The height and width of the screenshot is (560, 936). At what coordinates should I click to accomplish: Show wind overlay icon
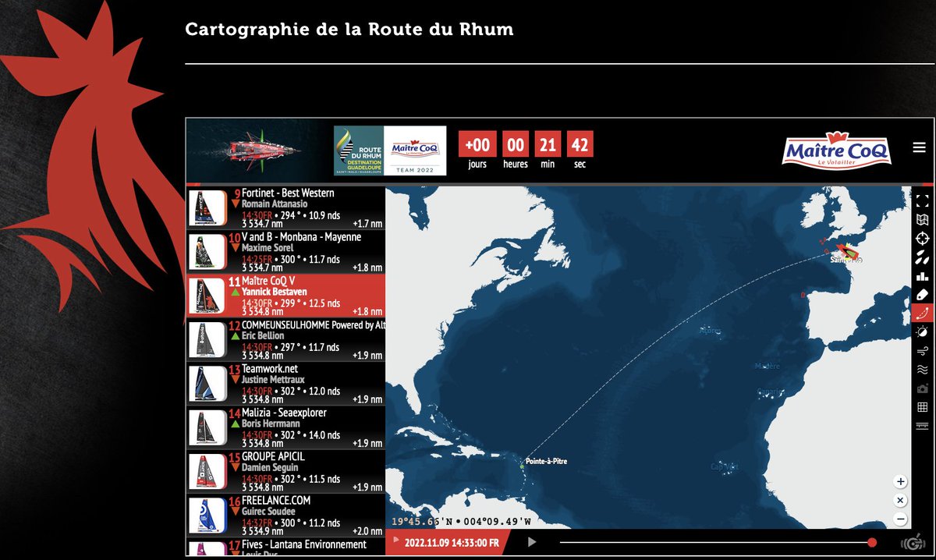point(922,351)
